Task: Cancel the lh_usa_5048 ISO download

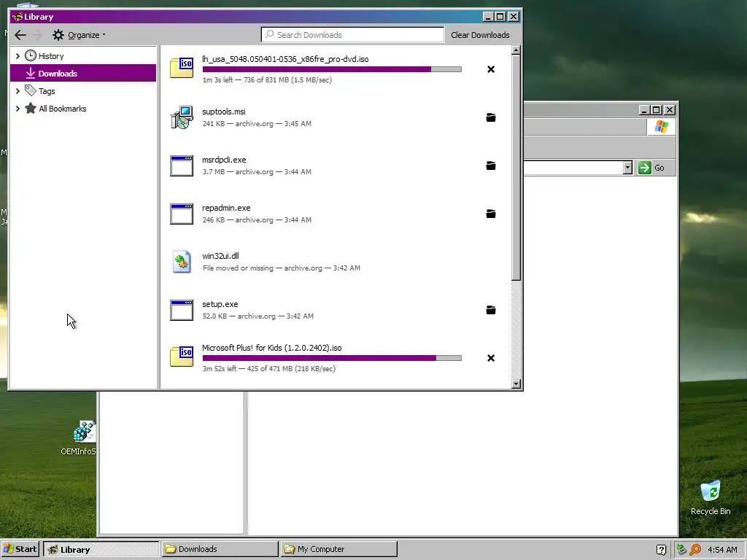Action: click(x=491, y=69)
